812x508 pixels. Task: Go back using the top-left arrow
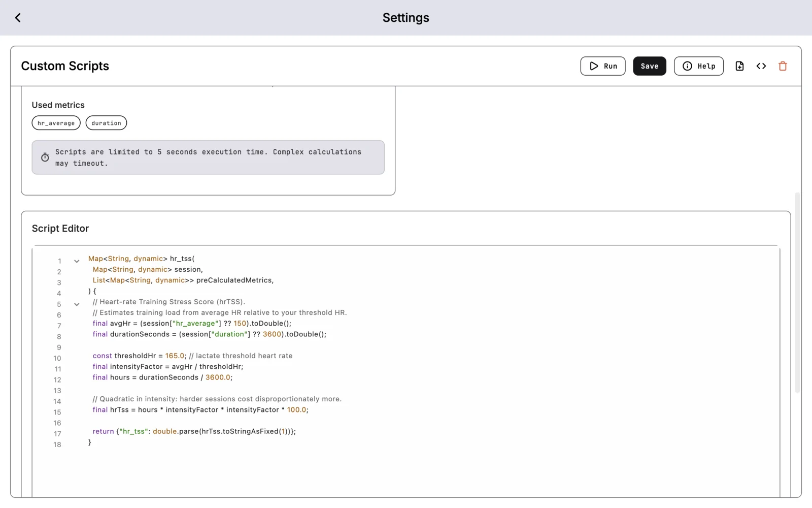[x=18, y=18]
